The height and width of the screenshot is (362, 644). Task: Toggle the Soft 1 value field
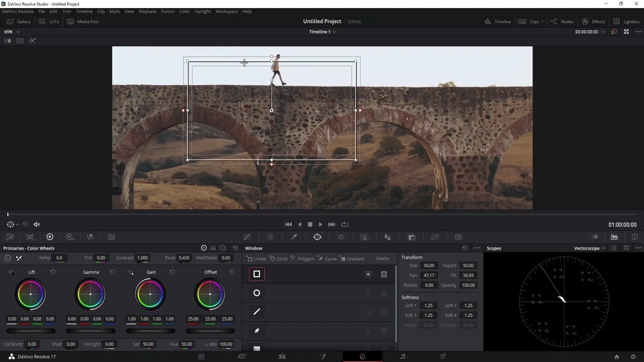pos(428,305)
